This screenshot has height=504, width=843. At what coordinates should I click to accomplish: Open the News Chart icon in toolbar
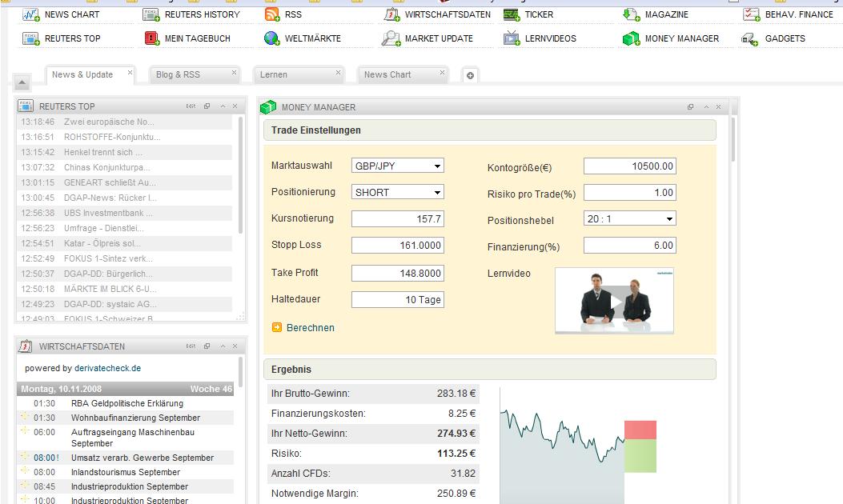pos(31,14)
